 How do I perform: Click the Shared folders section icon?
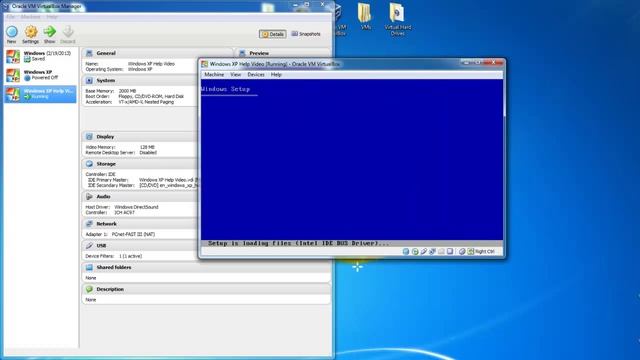click(x=89, y=267)
